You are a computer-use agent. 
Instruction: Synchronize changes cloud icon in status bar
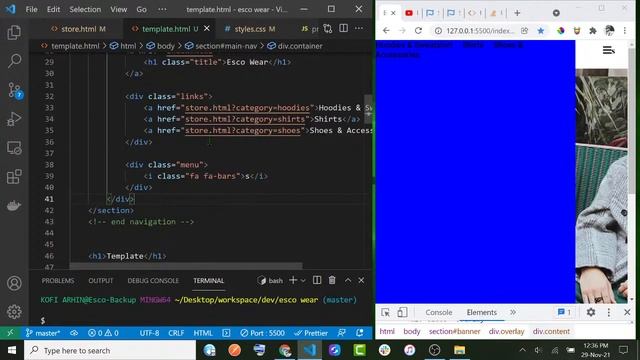[74, 333]
